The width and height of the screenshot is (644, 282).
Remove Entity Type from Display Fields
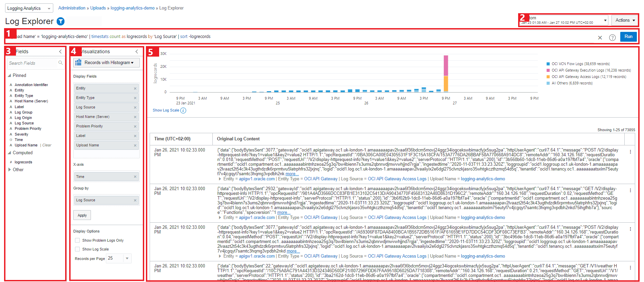135,98
